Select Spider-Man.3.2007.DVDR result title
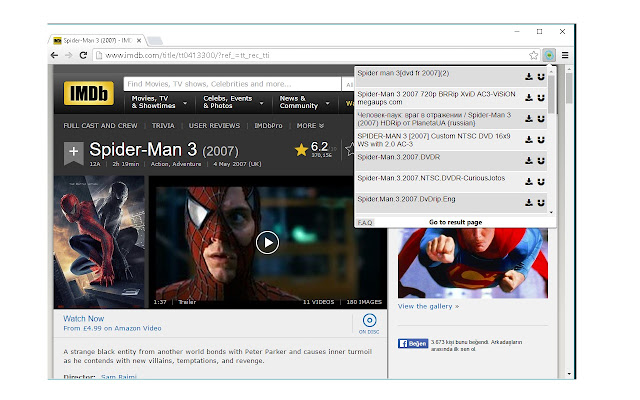640x400 pixels. click(x=398, y=157)
